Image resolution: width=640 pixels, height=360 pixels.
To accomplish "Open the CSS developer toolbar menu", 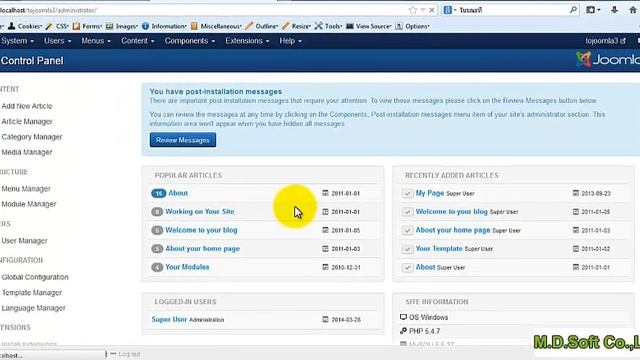I will pyautogui.click(x=57, y=26).
